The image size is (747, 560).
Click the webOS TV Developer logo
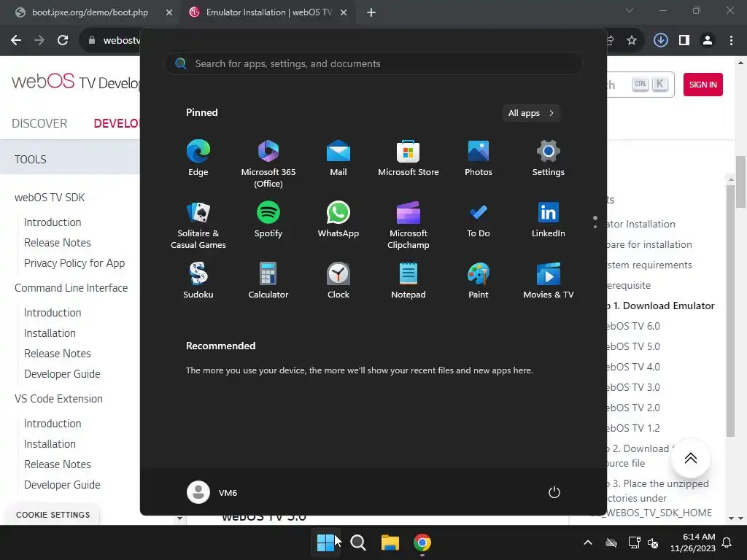[x=76, y=82]
